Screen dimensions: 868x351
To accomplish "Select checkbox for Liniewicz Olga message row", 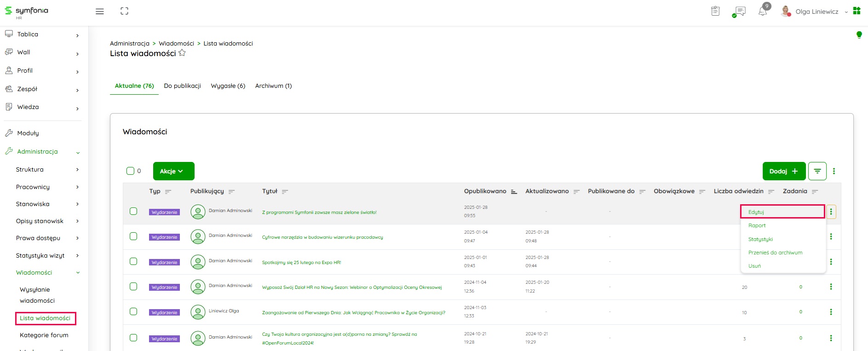I will coord(133,311).
